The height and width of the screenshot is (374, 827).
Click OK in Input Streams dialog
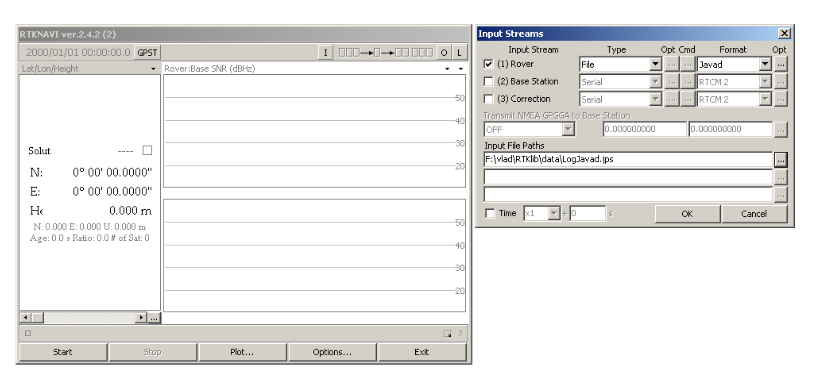[x=687, y=214]
